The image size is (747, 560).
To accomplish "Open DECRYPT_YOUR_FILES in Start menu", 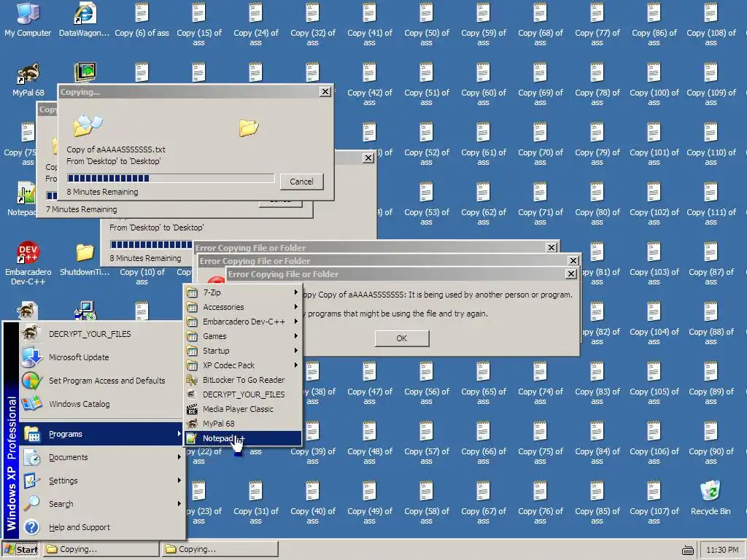I will [x=101, y=334].
